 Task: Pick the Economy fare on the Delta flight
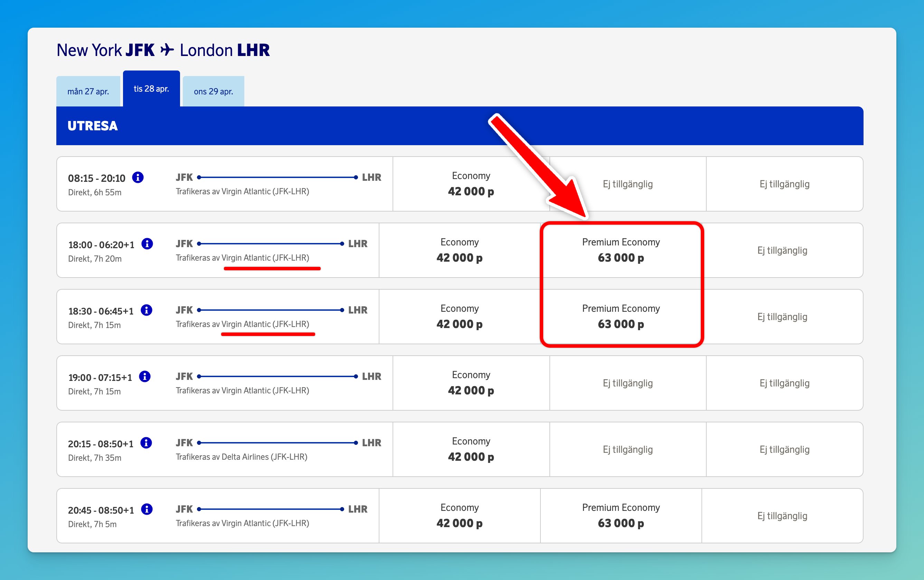471,449
